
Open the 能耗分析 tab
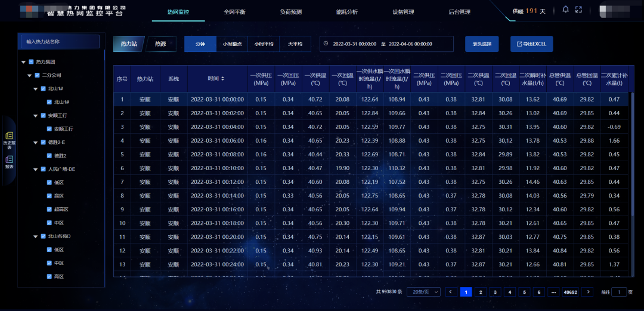[347, 12]
